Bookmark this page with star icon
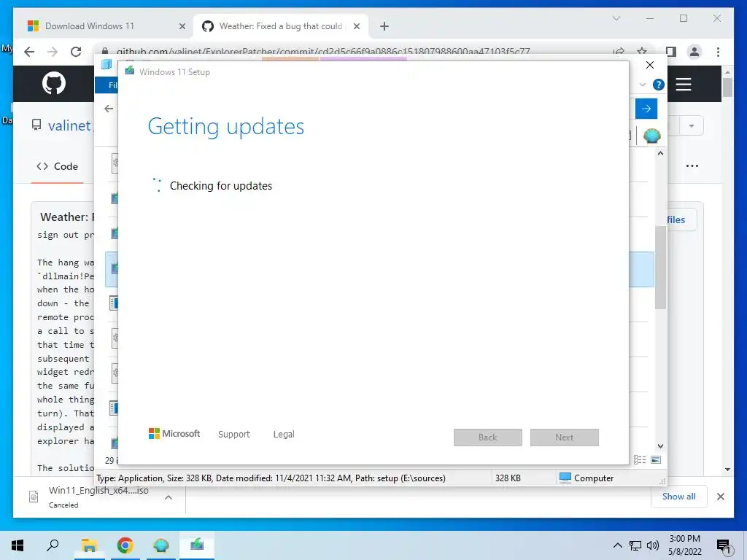747x560 pixels. pyautogui.click(x=642, y=52)
